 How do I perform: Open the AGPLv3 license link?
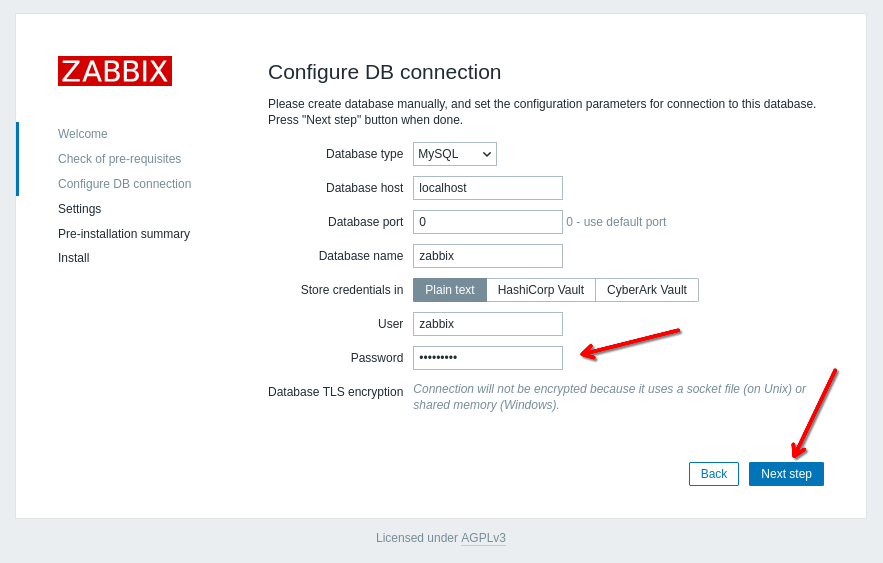point(483,538)
